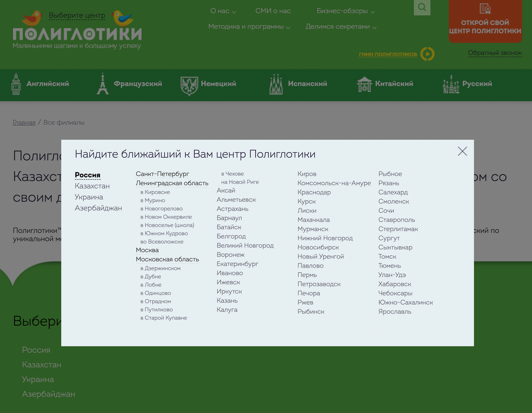Choose Екатеринбург city
Screen dimensions: 532x413
pos(238,264)
